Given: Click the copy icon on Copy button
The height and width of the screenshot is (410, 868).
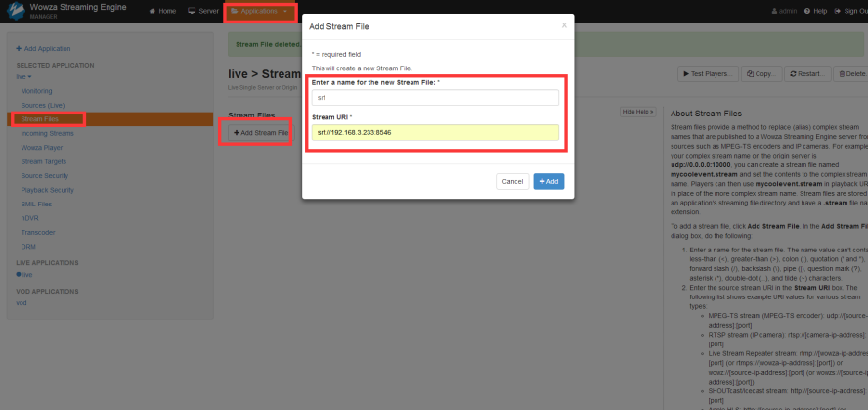Looking at the screenshot, I should click(x=750, y=73).
